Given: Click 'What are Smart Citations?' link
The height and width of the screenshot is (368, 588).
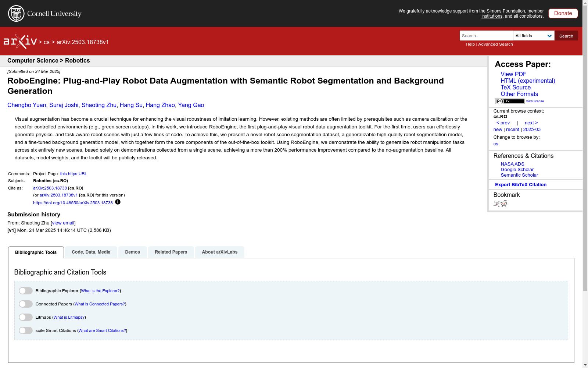Looking at the screenshot, I should pyautogui.click(x=102, y=330).
